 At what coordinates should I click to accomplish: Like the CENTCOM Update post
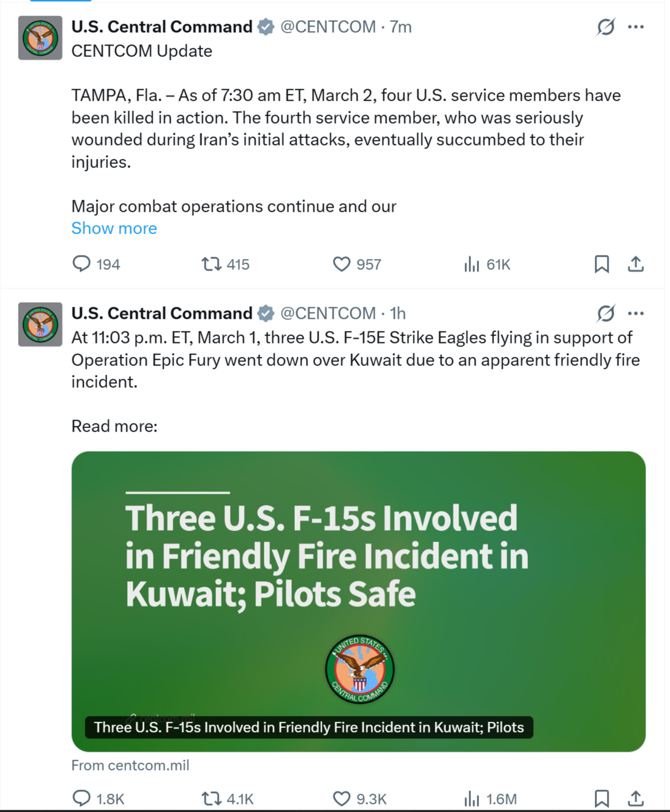point(341,264)
